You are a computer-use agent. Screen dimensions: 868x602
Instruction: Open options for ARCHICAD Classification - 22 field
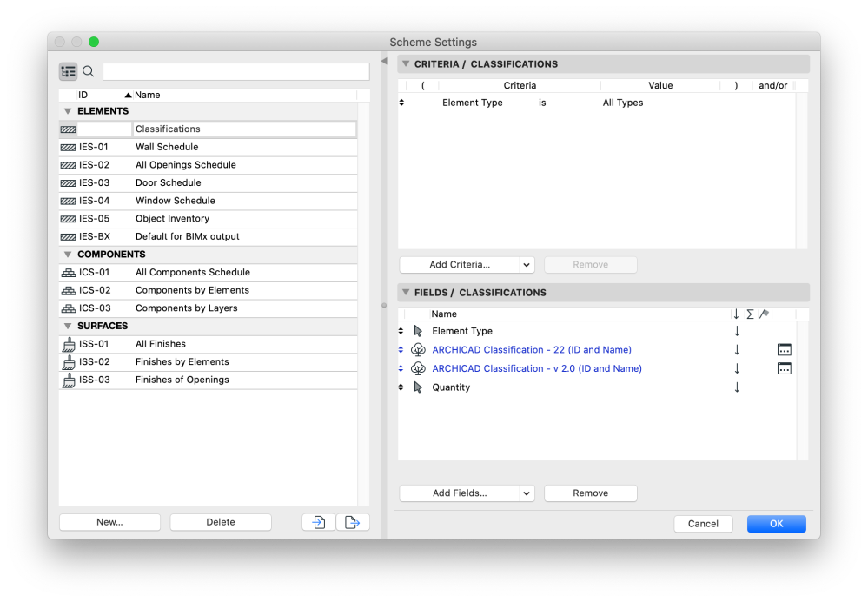(784, 350)
